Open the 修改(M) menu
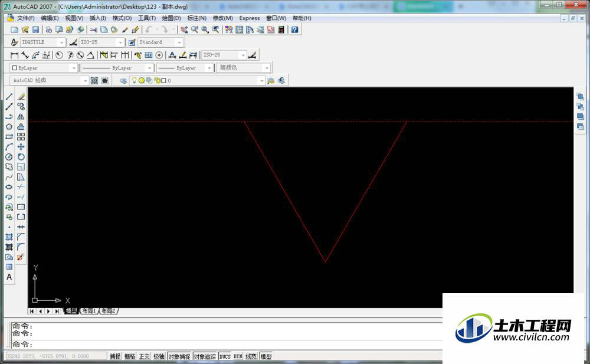This screenshot has height=364, width=590. [x=223, y=18]
